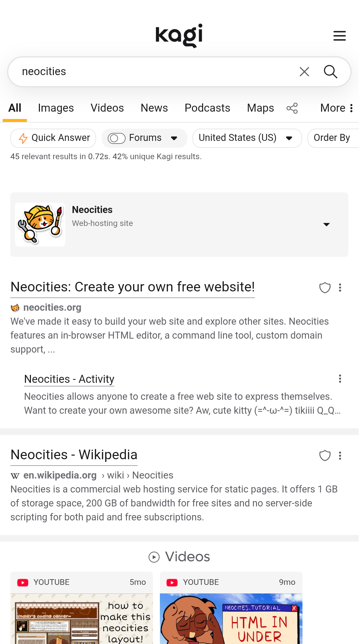The width and height of the screenshot is (359, 644).
Task: Open three-dot menu for Neocities Activity result
Action: [x=340, y=379]
